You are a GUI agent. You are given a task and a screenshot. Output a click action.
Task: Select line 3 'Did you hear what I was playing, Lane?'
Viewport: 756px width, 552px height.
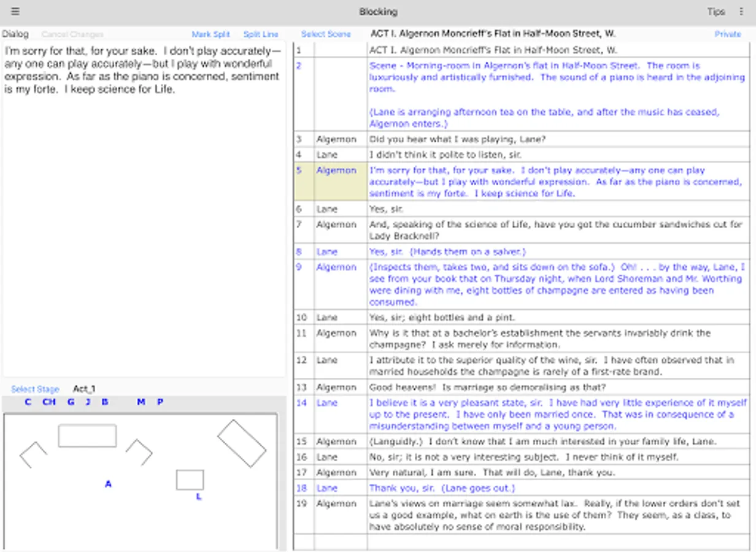tap(522, 139)
